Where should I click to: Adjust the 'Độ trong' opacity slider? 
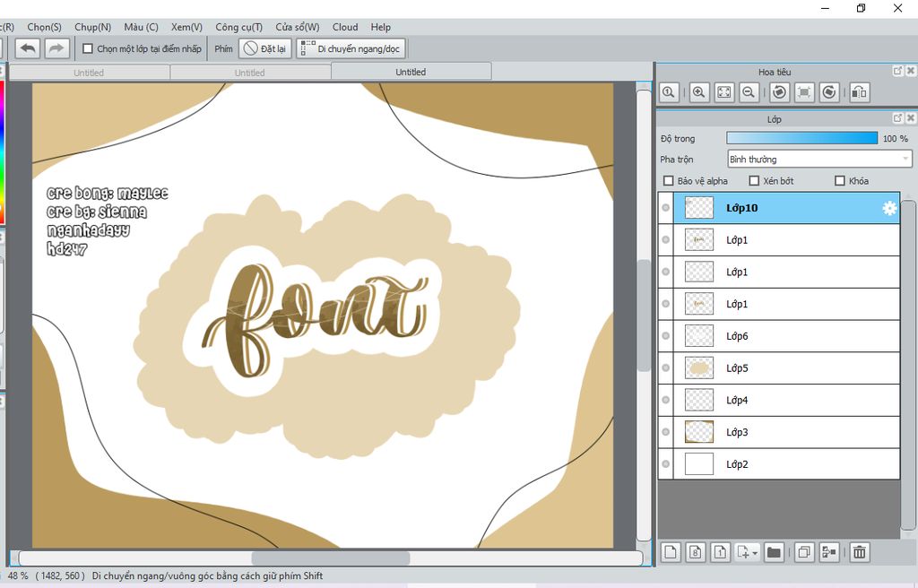click(x=802, y=138)
